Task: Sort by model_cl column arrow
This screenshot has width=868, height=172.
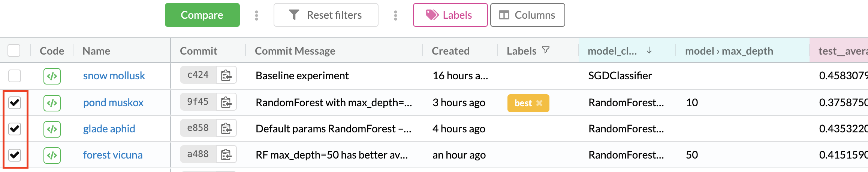Action: point(649,50)
